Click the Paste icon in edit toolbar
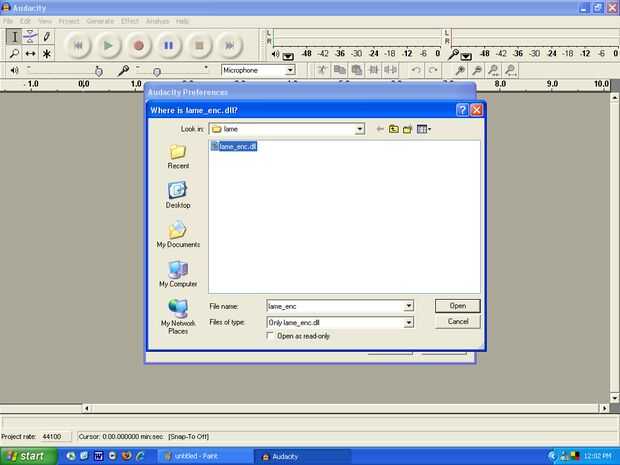The width and height of the screenshot is (620, 465). (x=357, y=70)
